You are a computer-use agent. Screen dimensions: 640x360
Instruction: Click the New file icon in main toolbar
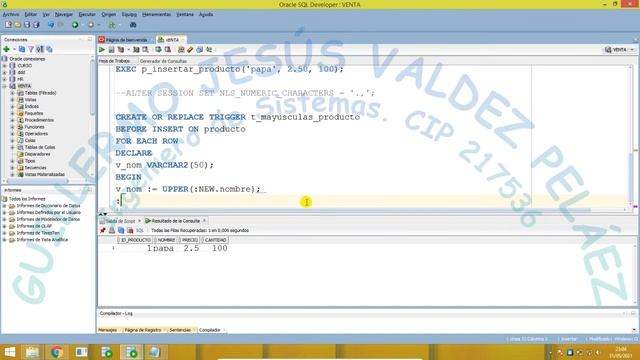8,25
